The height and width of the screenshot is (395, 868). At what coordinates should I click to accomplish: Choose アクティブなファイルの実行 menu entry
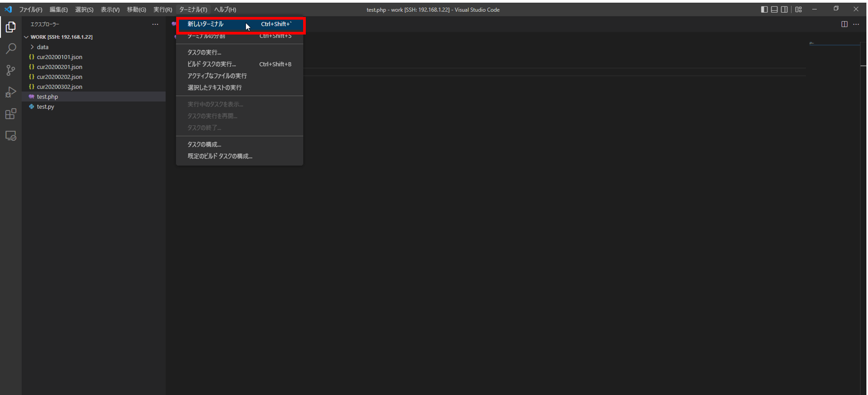tap(240, 76)
